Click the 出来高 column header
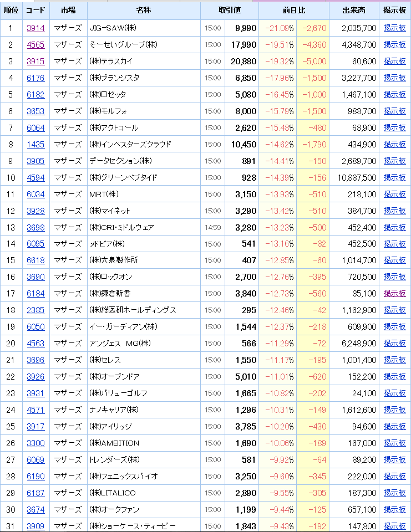The width and height of the screenshot is (411, 532). tap(354, 11)
